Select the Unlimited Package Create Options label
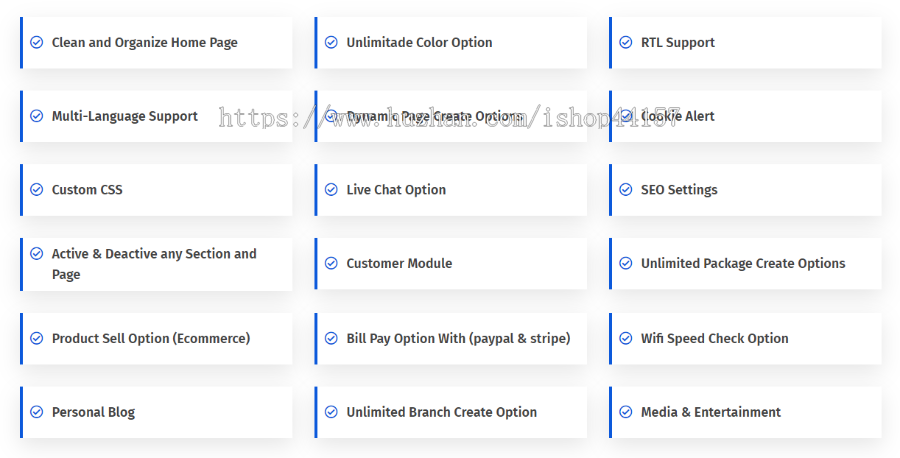This screenshot has width=900, height=458. click(x=743, y=263)
